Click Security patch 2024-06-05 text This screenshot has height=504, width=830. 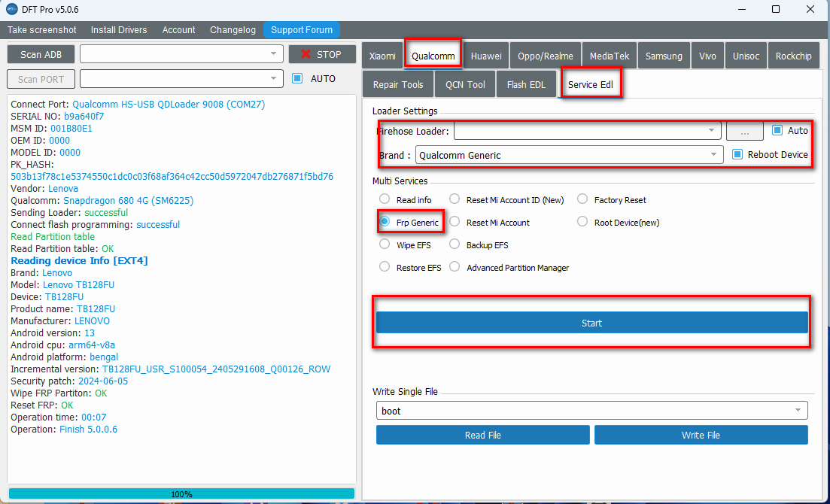click(69, 381)
